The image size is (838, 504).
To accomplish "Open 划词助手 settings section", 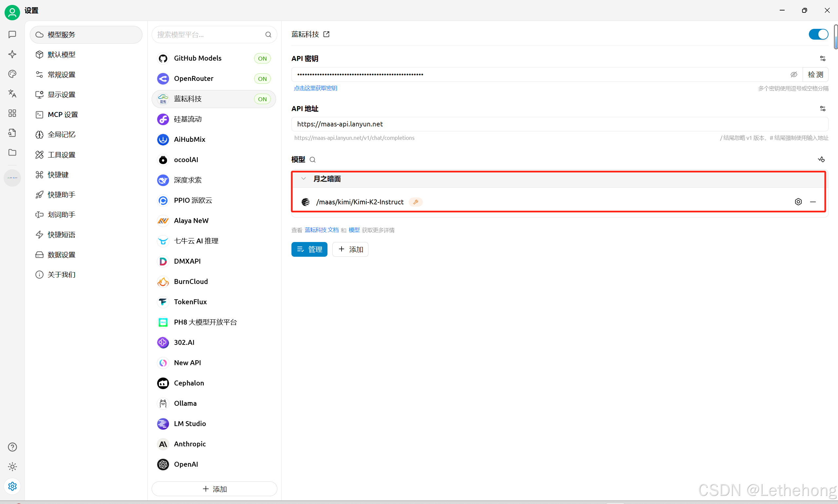I will [x=86, y=215].
